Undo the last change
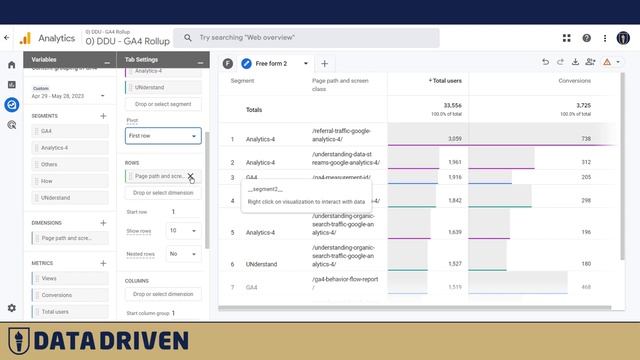Image resolution: width=640 pixels, height=360 pixels. click(x=545, y=62)
